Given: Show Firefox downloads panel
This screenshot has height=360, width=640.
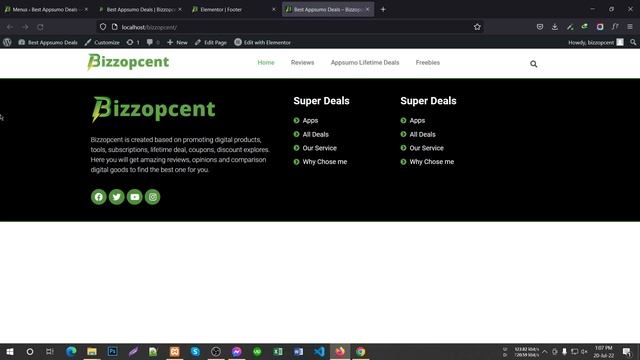Looking at the screenshot, I should tap(555, 27).
